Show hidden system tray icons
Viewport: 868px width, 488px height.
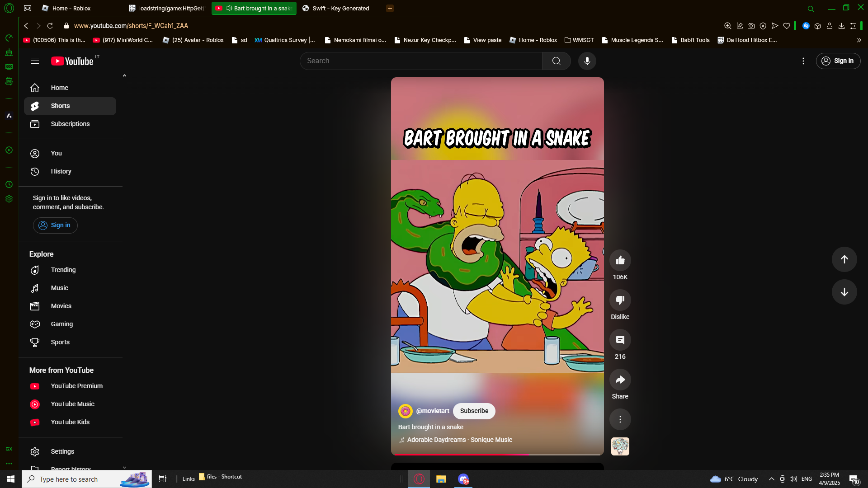tap(772, 479)
